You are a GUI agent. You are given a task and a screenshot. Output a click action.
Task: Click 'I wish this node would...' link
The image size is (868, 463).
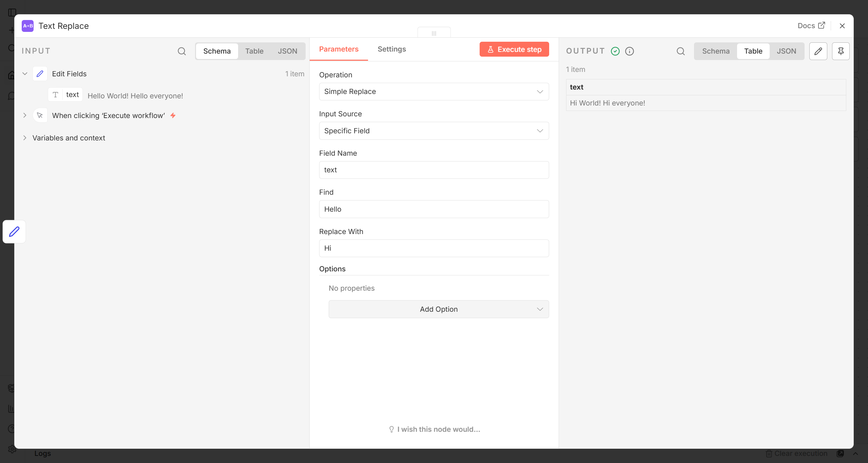point(435,429)
